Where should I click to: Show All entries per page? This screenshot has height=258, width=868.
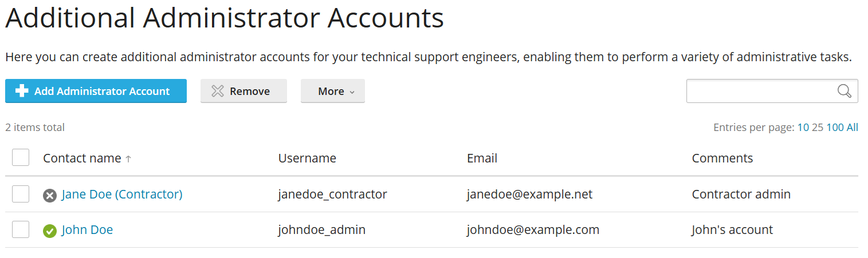tap(852, 128)
